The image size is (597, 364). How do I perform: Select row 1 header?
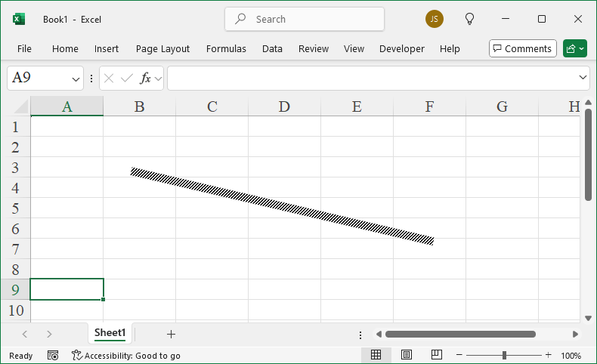tap(15, 126)
